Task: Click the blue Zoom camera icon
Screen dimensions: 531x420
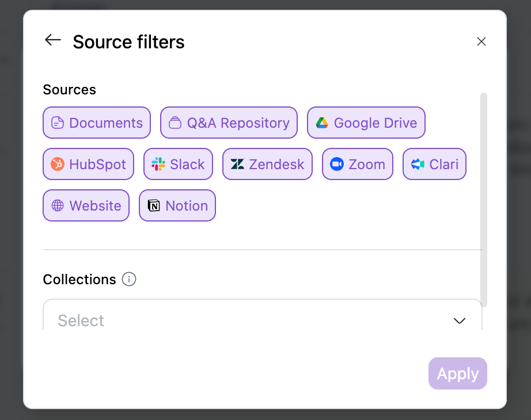Action: tap(337, 165)
